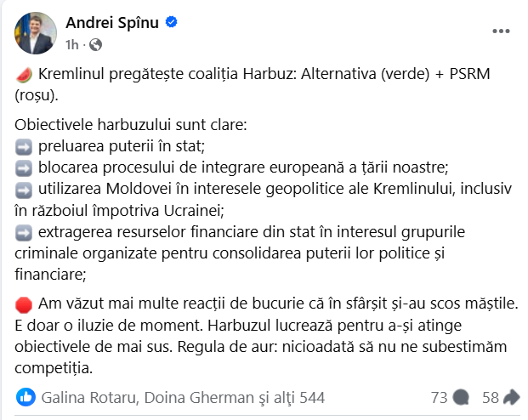Click the globe public audience icon
This screenshot has width=528, height=420.
(x=94, y=44)
